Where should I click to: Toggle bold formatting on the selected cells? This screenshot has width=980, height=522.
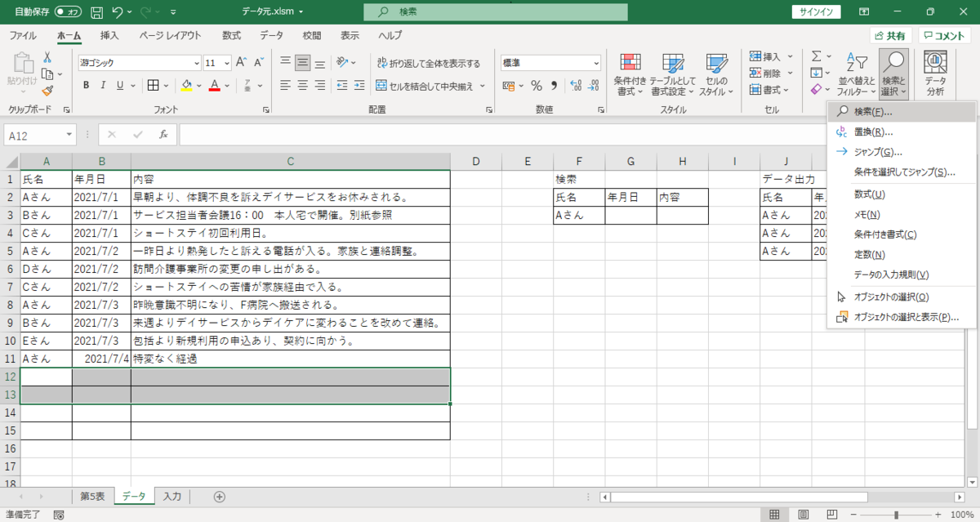pyautogui.click(x=85, y=84)
